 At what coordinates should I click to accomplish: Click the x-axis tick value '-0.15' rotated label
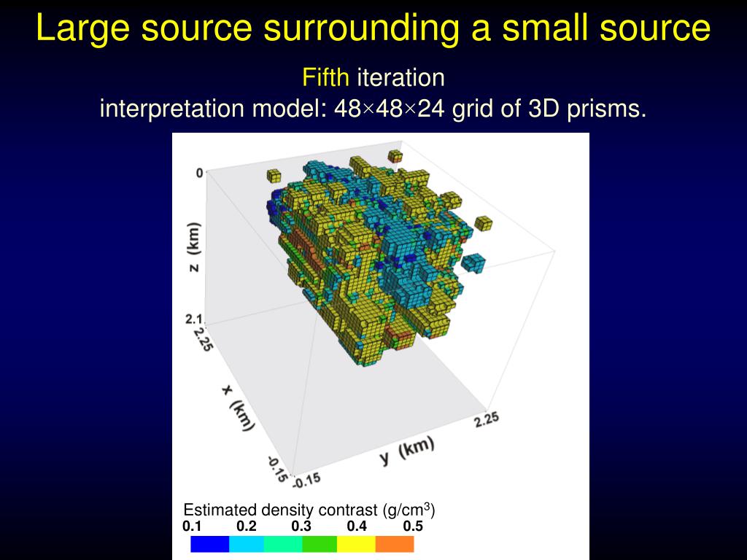pyautogui.click(x=278, y=469)
